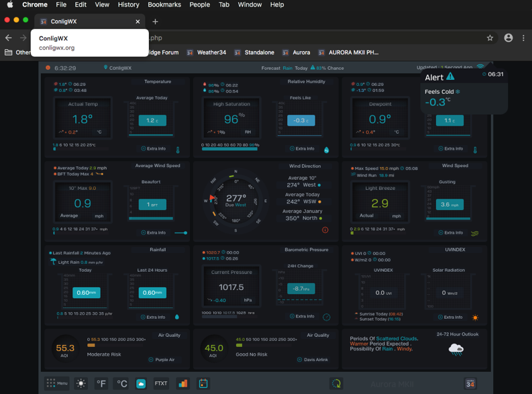532x394 pixels.
Task: Click the red info circle in Wind Direction panel
Action: click(x=325, y=230)
